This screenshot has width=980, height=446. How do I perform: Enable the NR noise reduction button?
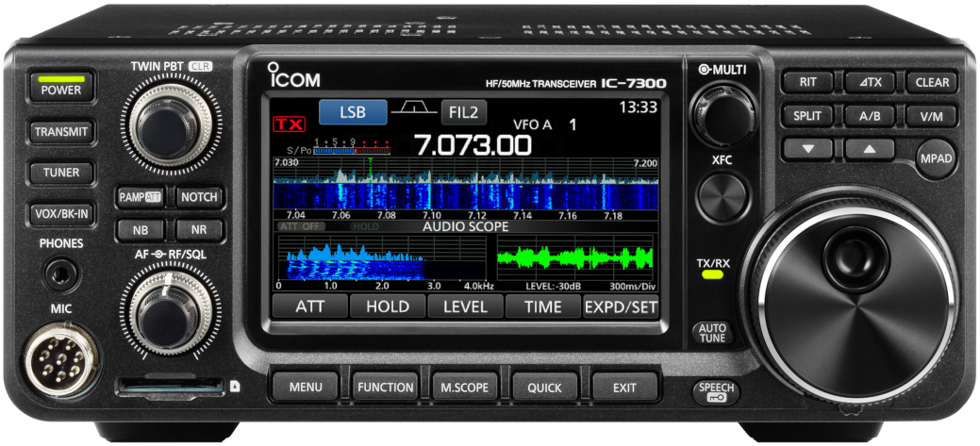(x=199, y=230)
